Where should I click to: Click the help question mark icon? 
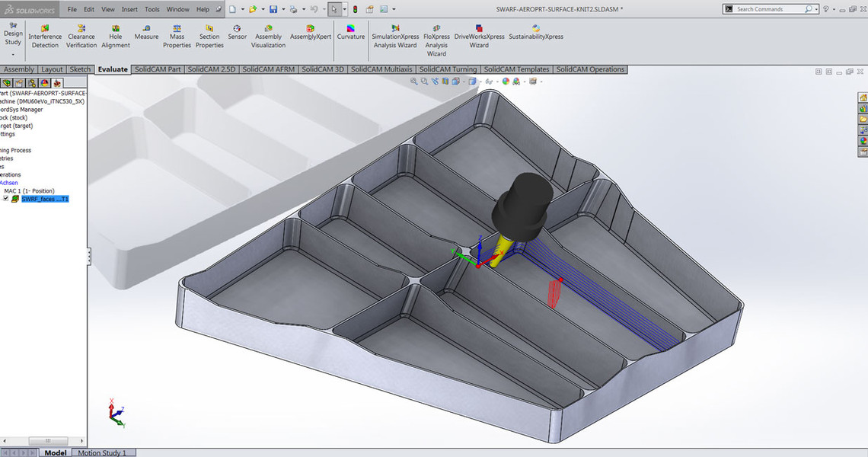pyautogui.click(x=825, y=9)
